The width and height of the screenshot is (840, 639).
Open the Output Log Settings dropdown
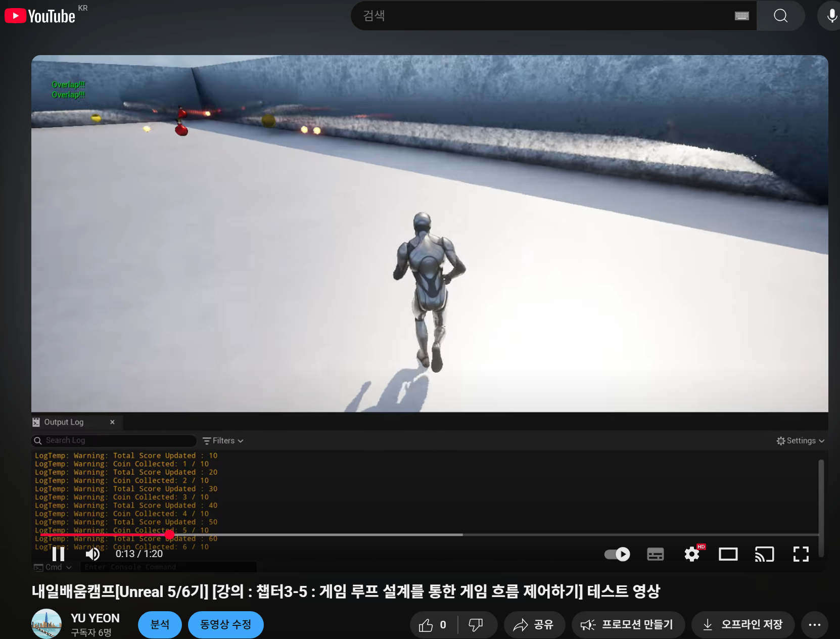pos(801,441)
